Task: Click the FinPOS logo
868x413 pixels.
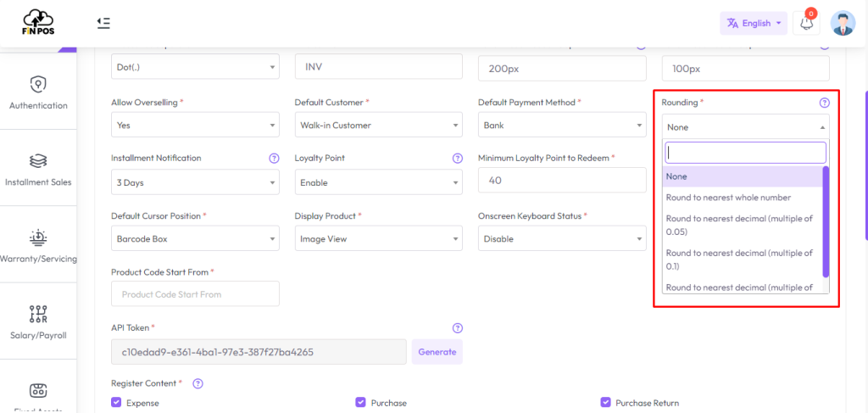Action: point(38,23)
